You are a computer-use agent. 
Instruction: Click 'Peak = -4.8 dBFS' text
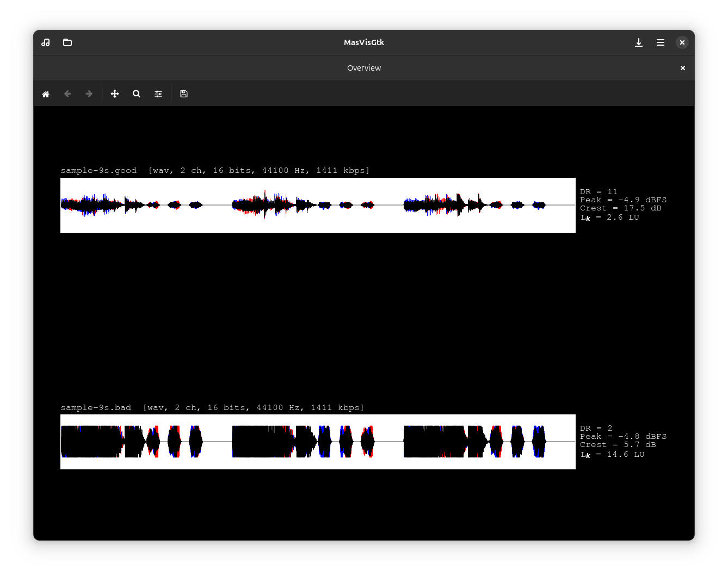(x=623, y=436)
